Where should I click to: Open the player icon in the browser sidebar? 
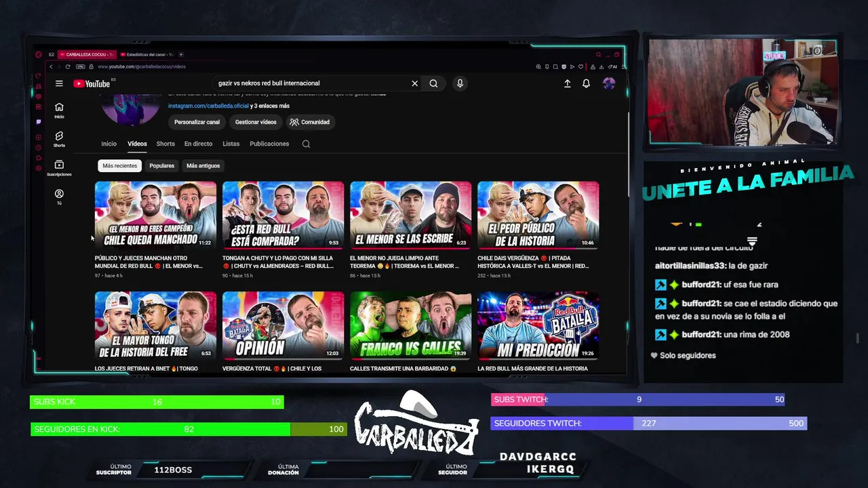(x=39, y=137)
